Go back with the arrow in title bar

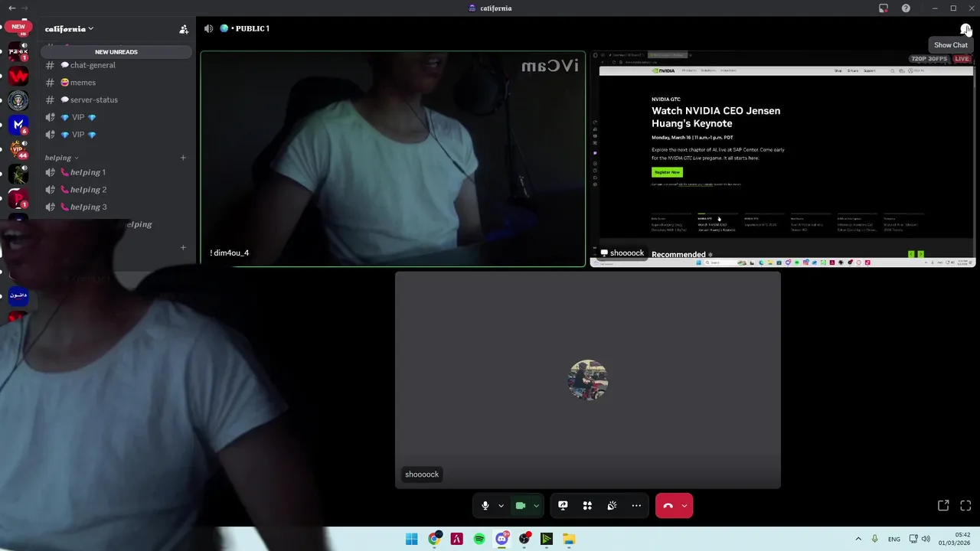point(12,8)
